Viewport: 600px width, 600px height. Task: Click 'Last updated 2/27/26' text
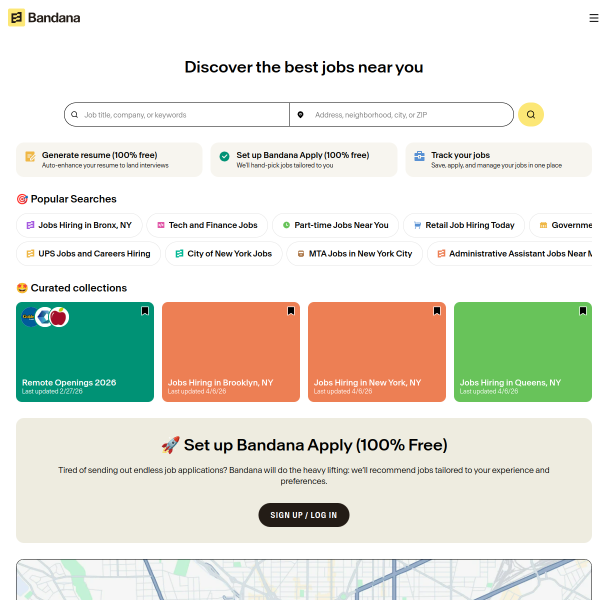click(x=52, y=391)
